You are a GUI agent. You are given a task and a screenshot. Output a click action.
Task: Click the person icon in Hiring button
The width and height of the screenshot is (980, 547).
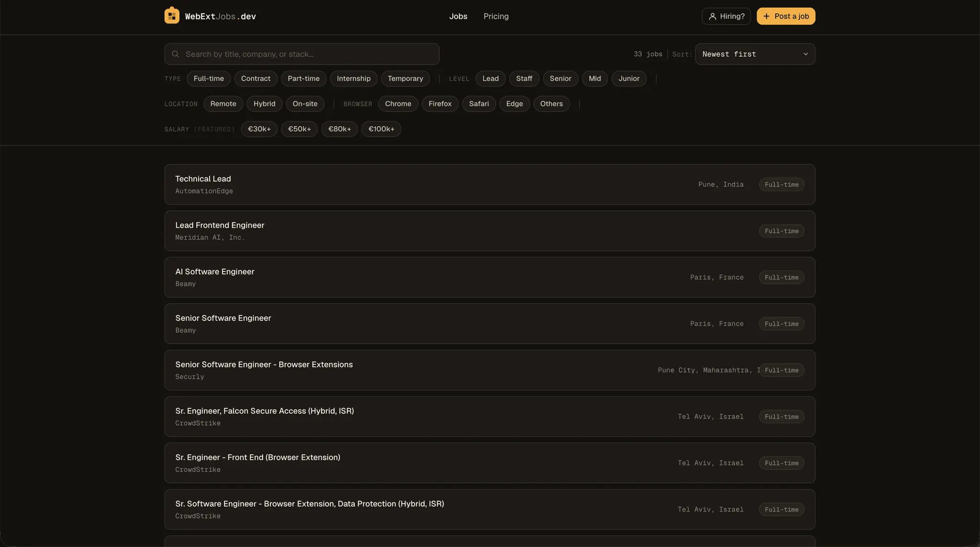point(713,16)
